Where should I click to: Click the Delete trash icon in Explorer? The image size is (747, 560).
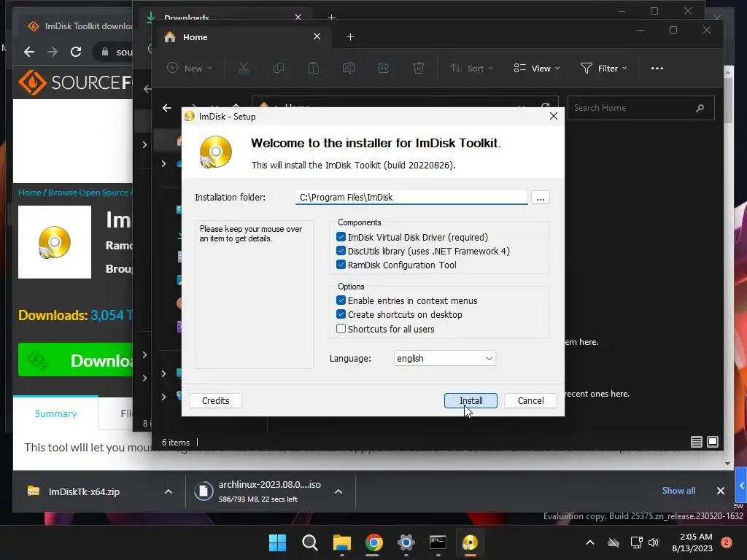[x=418, y=68]
